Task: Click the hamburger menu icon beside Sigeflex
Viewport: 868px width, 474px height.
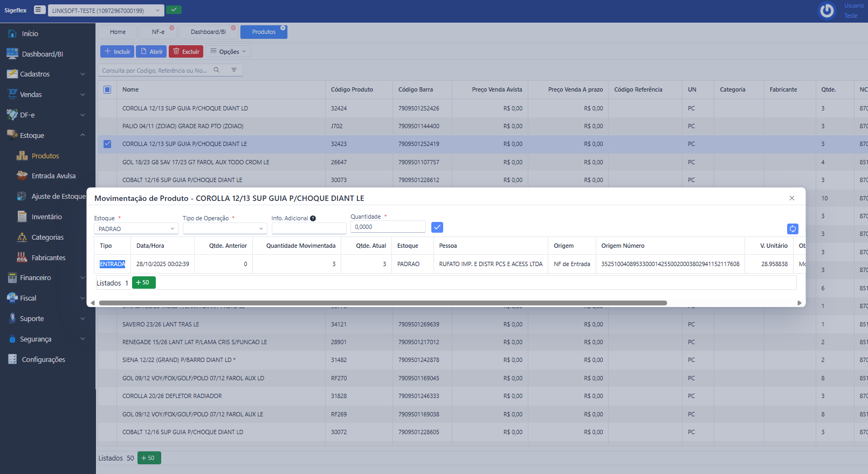Action: (39, 10)
